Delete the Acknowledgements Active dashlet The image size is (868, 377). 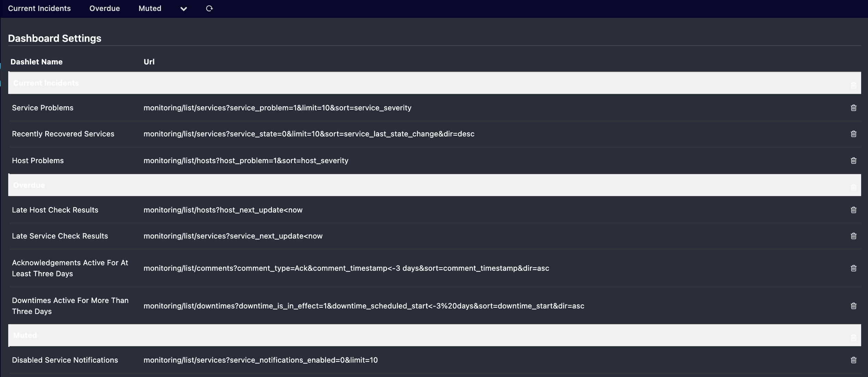pyautogui.click(x=854, y=268)
